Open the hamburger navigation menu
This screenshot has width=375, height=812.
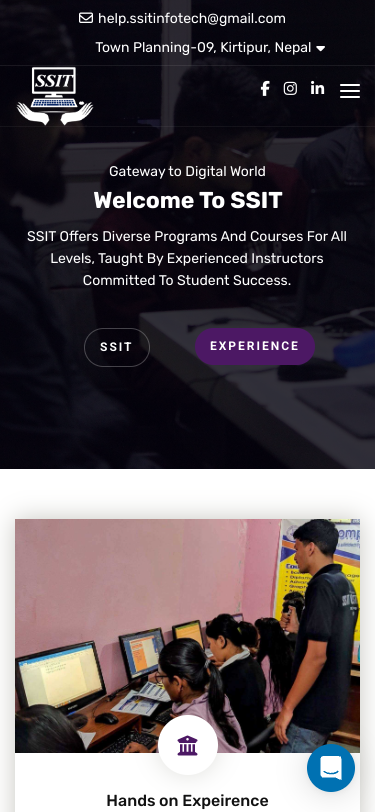coord(350,91)
